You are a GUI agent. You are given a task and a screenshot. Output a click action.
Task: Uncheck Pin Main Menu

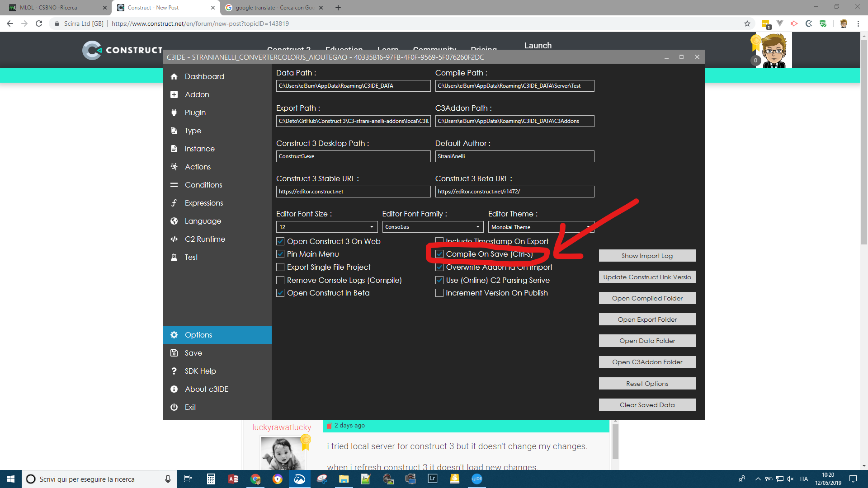coord(280,254)
